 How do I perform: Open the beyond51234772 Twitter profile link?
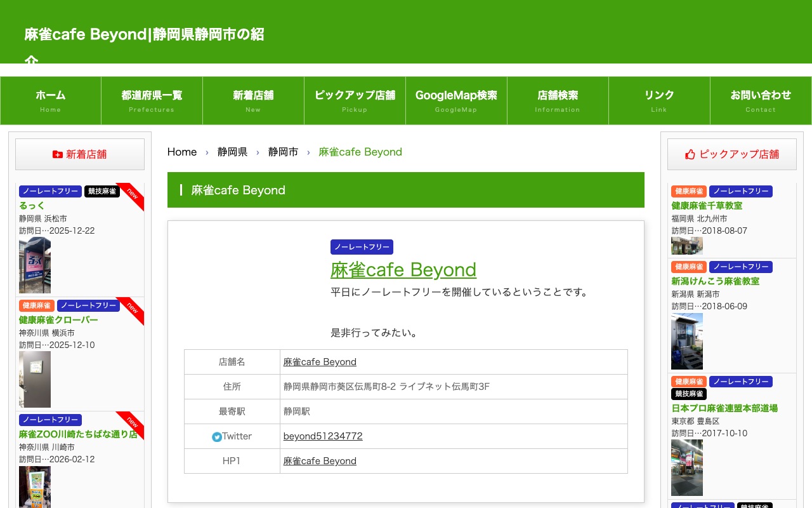(323, 436)
